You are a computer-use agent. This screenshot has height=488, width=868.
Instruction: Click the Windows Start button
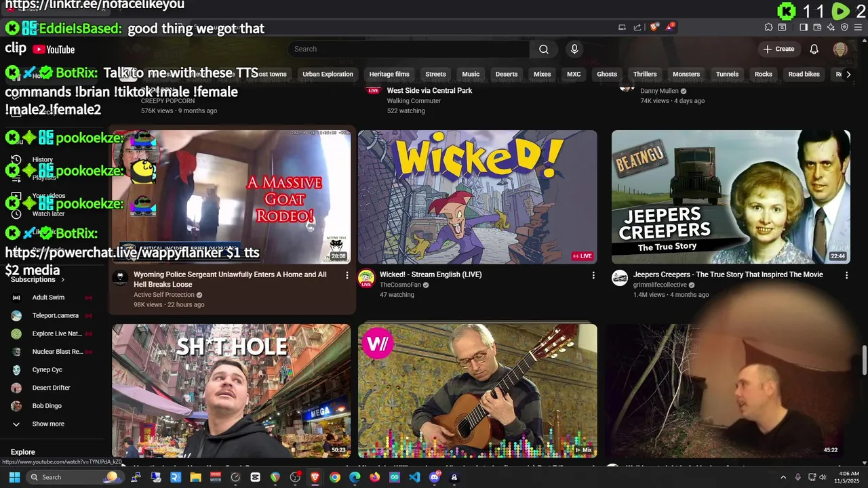tap(14, 477)
